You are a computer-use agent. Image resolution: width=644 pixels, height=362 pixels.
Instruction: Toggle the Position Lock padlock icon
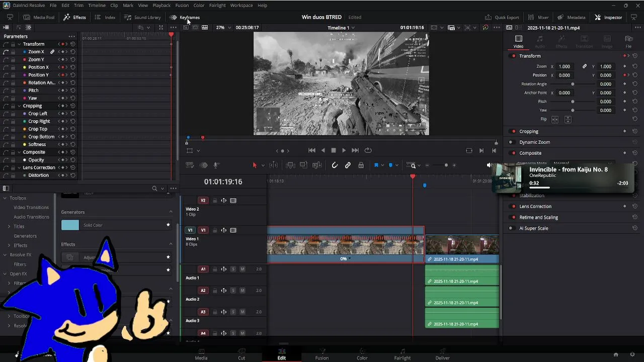pos(361,165)
